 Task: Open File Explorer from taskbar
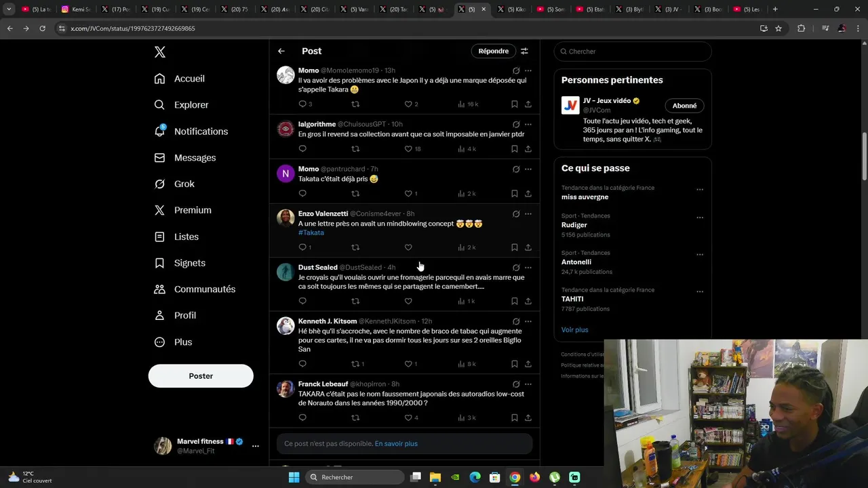pyautogui.click(x=435, y=477)
